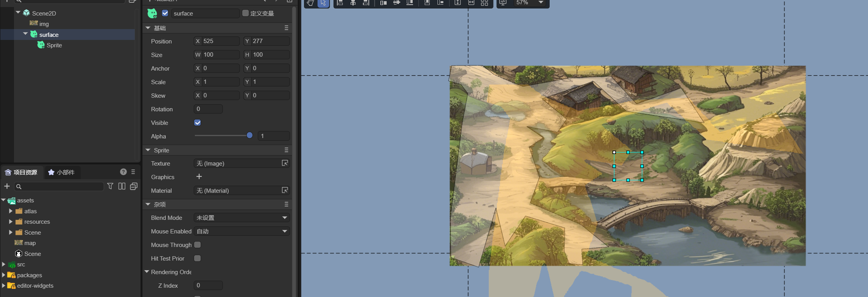
Task: Open the 杂项 section options menu
Action: click(x=286, y=204)
